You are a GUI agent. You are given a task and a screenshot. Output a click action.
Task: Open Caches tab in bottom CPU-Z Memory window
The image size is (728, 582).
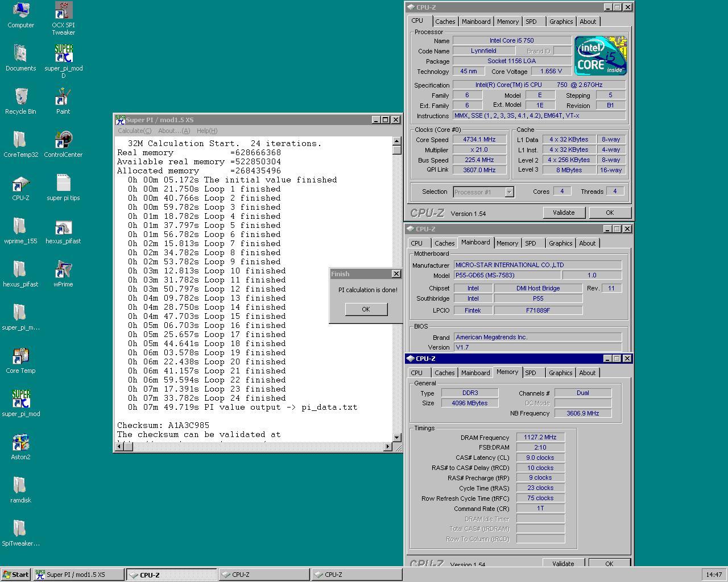pos(444,373)
